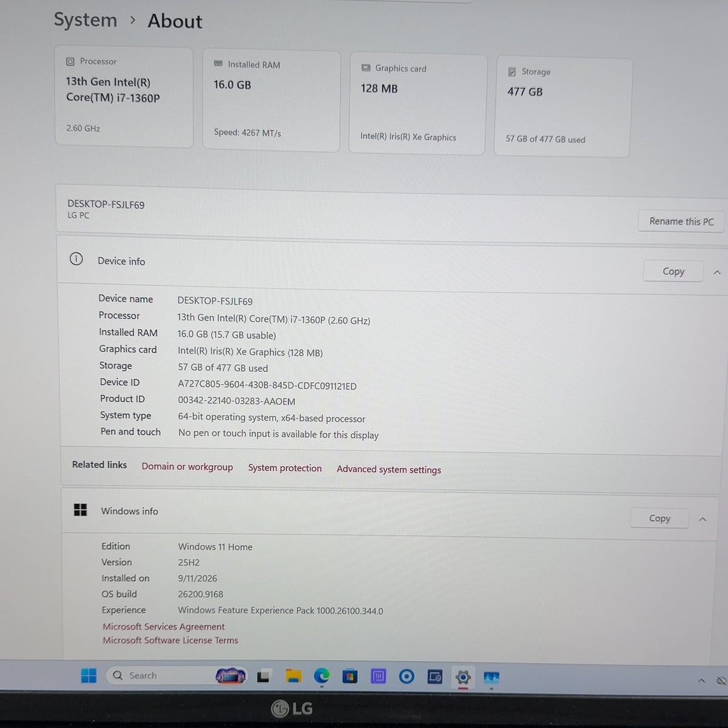The width and height of the screenshot is (728, 728).
Task: Show hidden system tray icons
Action: click(x=701, y=681)
